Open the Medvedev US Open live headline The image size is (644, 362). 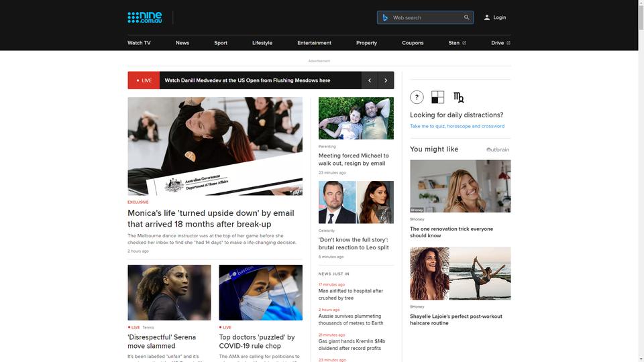(x=248, y=80)
